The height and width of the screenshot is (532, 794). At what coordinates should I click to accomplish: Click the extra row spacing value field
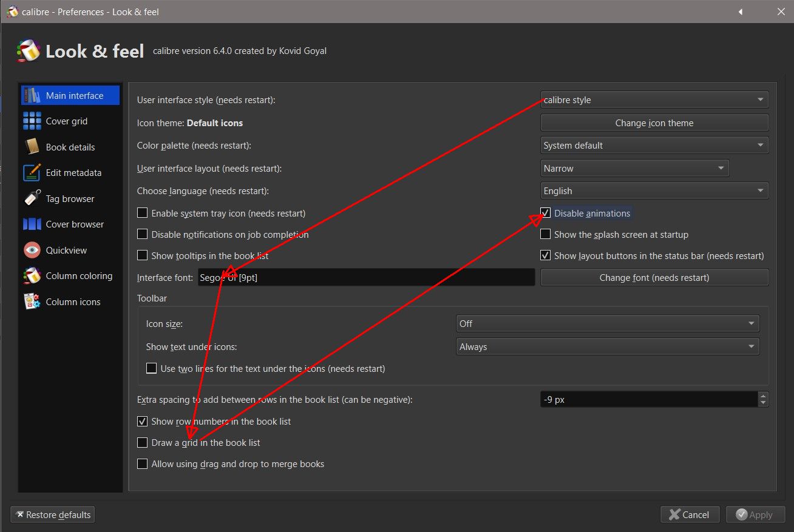(649, 400)
